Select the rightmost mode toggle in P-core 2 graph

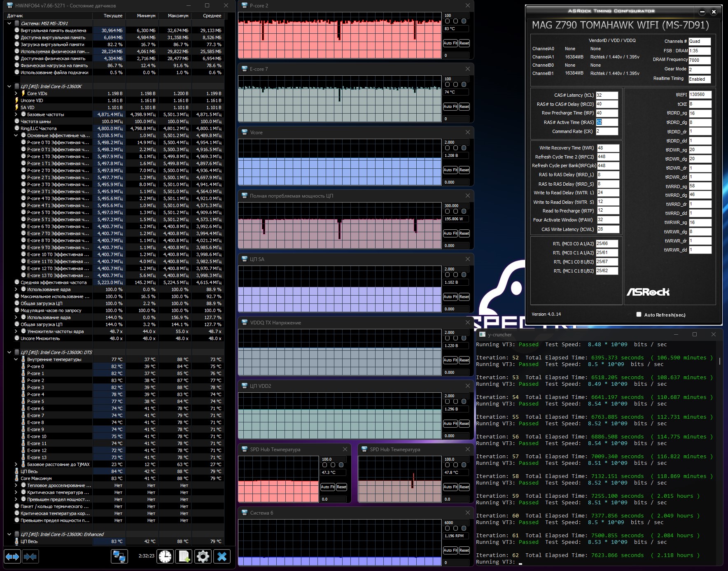464,21
